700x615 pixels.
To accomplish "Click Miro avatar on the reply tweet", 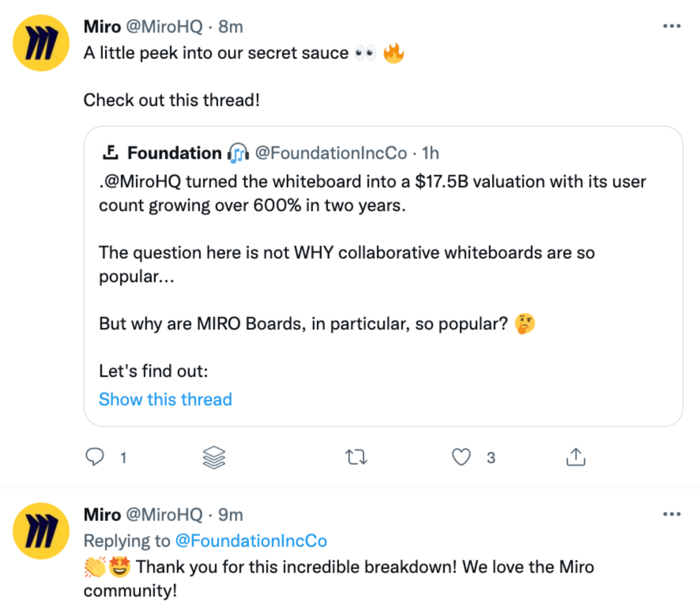I will pos(41,531).
